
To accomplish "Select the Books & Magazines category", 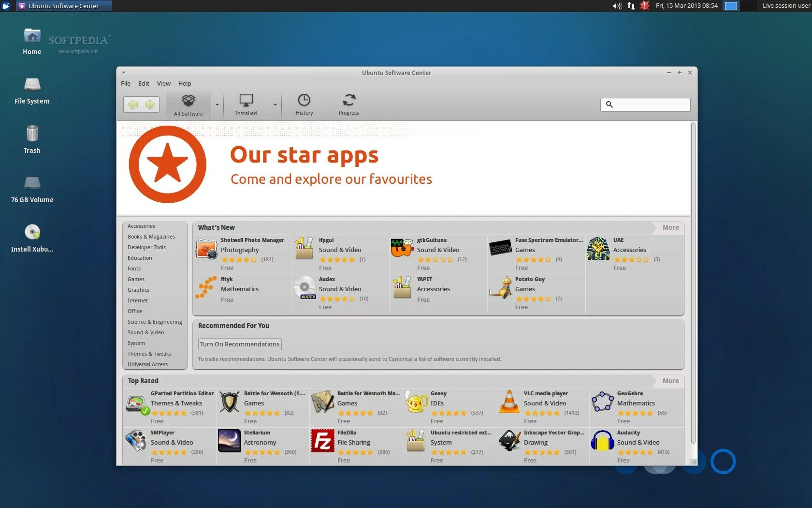I will (x=151, y=237).
